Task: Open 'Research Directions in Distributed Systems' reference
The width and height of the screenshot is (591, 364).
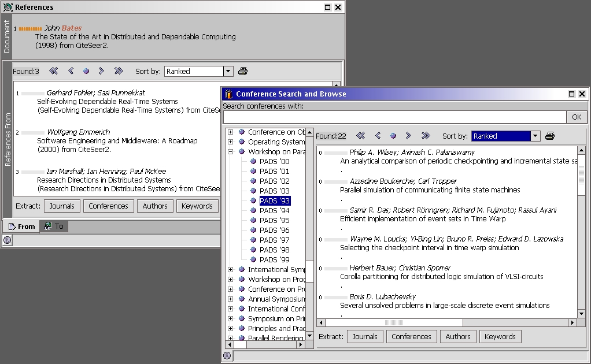Action: point(104,180)
